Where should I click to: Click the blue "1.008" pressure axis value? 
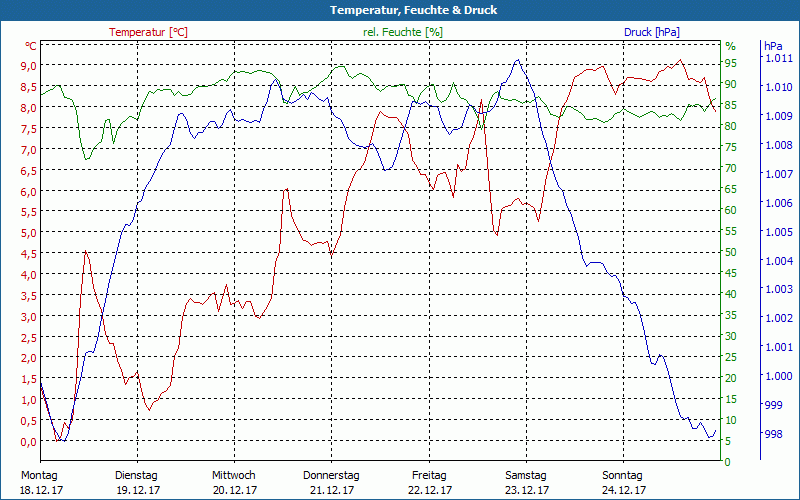pyautogui.click(x=779, y=145)
